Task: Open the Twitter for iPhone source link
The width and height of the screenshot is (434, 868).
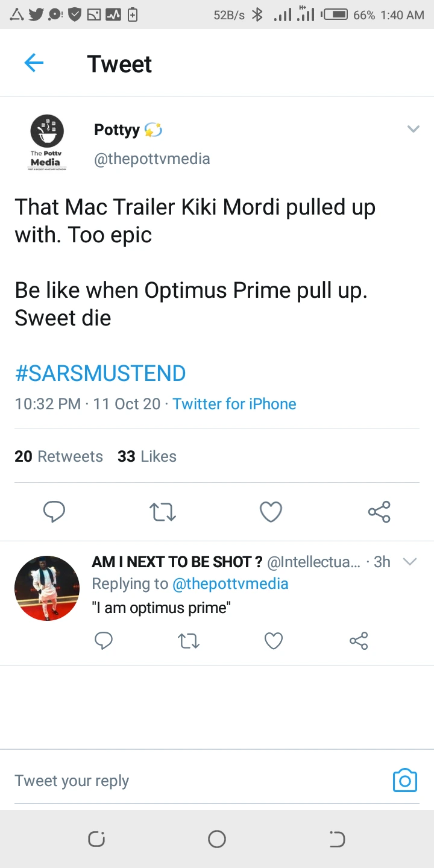Action: [x=234, y=404]
